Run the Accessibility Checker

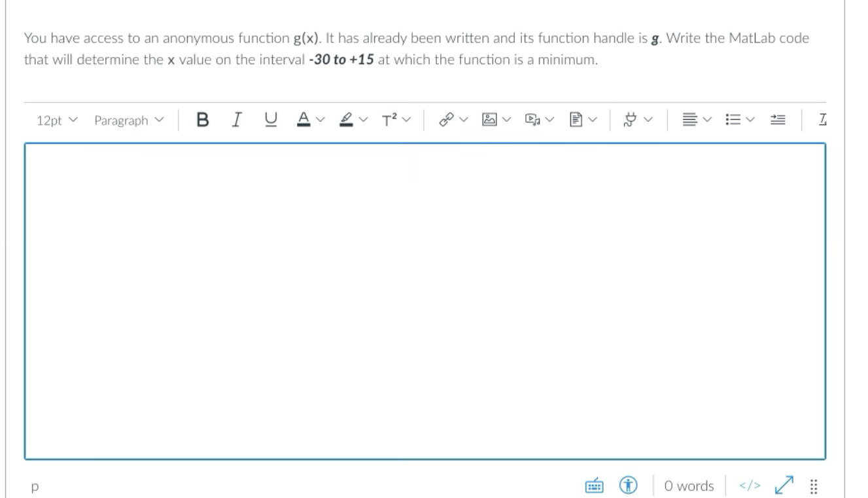tap(629, 486)
